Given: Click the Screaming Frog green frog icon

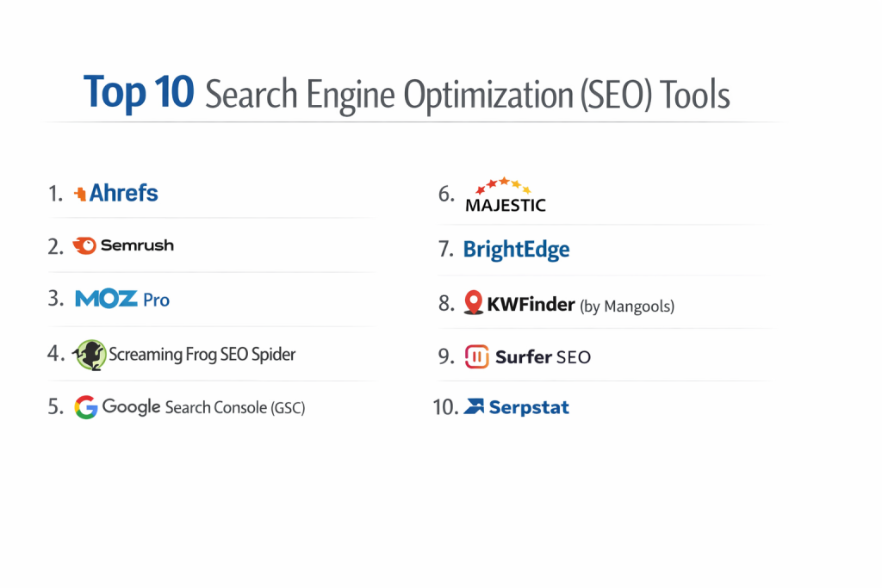Looking at the screenshot, I should click(x=90, y=354).
